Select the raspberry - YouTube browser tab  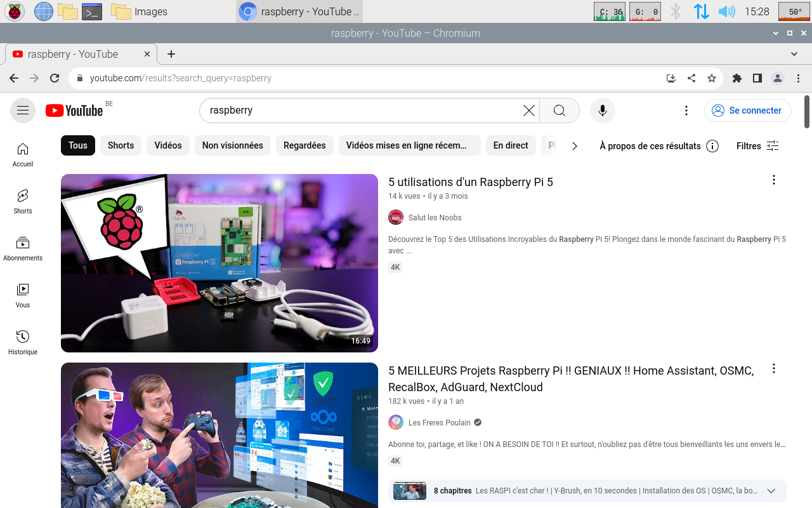[x=81, y=54]
